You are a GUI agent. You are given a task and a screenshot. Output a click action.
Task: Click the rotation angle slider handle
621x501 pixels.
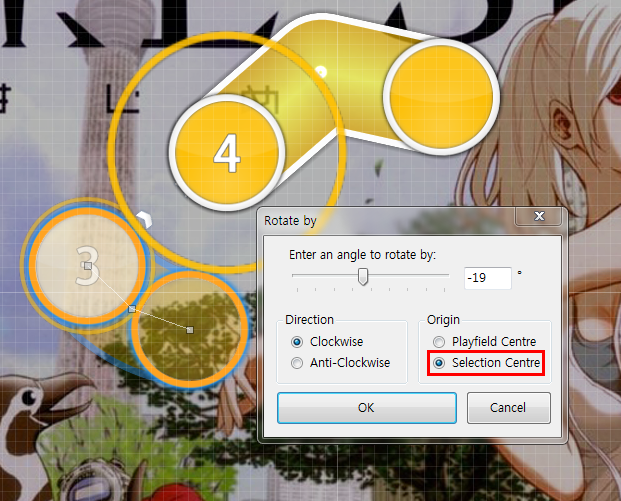tap(363, 276)
